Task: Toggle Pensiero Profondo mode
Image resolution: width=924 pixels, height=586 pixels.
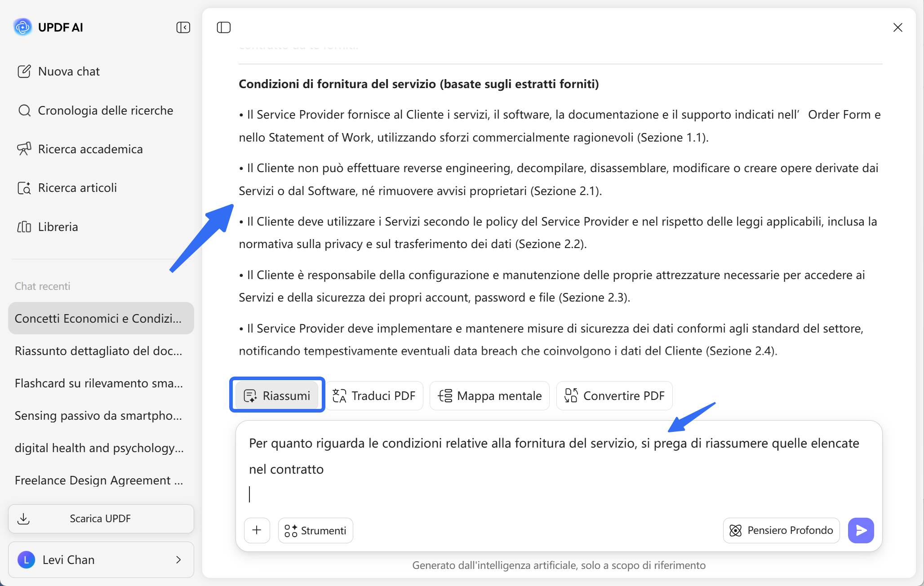Action: [x=781, y=530]
